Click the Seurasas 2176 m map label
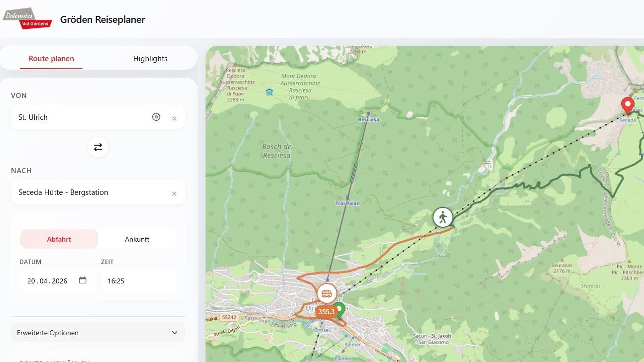644x362 pixels. (561, 268)
